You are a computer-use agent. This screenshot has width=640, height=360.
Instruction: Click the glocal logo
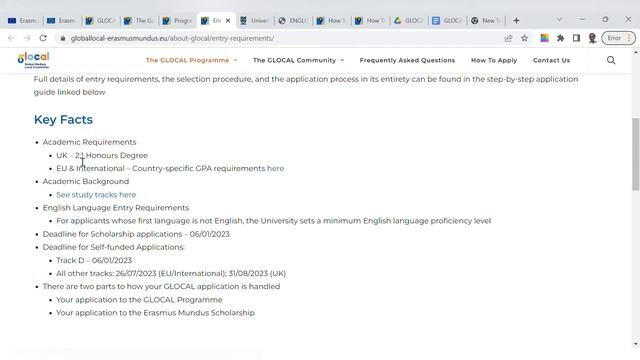pyautogui.click(x=33, y=60)
